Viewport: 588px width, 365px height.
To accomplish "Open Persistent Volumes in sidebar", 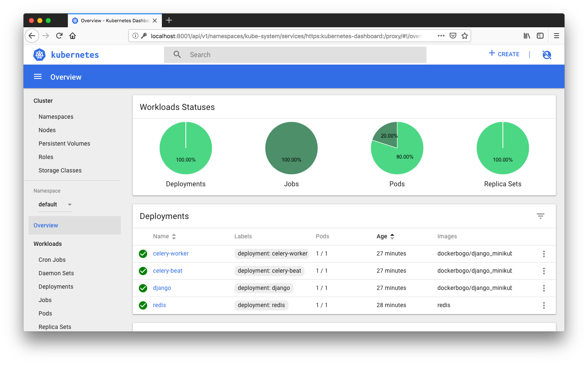I will click(x=64, y=143).
